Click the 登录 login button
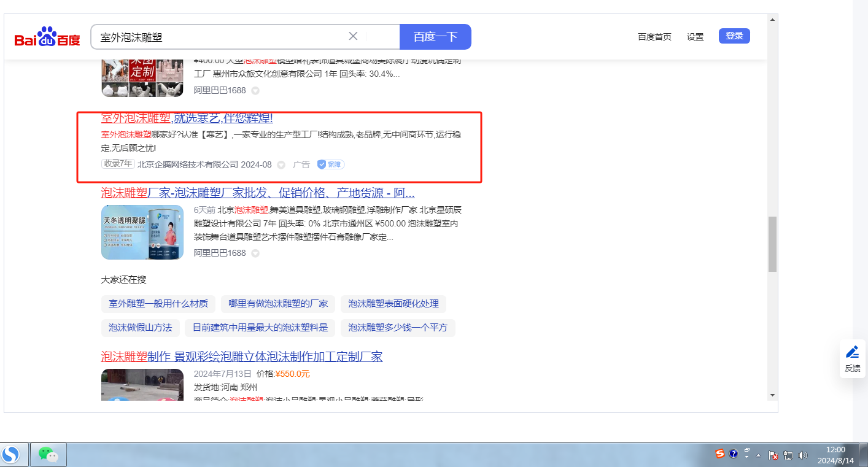868x467 pixels. [x=734, y=36]
